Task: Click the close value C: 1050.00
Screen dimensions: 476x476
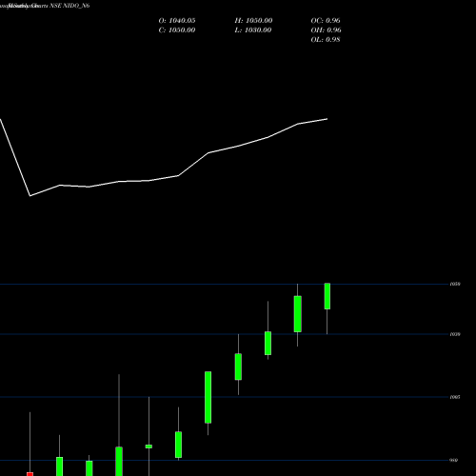Action: pos(177,30)
